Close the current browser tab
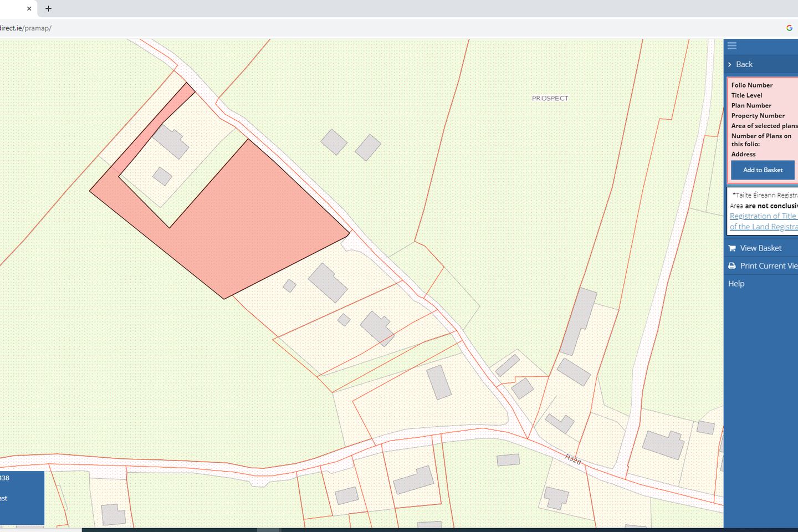This screenshot has height=532, width=798. 29,9
